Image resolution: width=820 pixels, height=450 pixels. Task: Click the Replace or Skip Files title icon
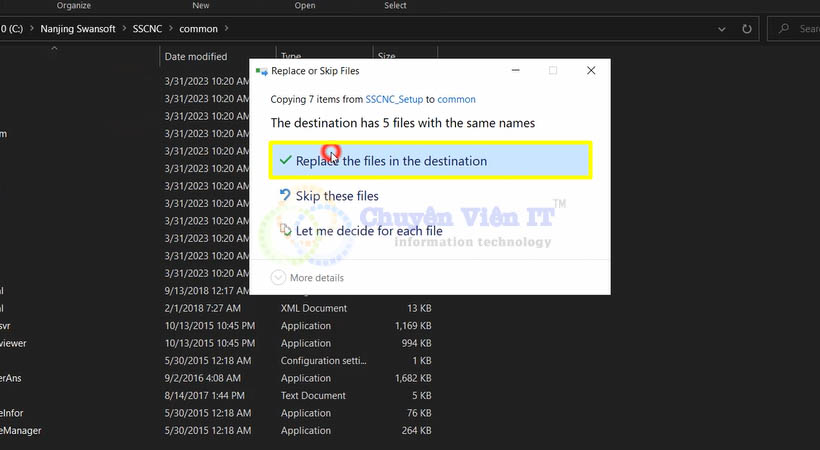[x=262, y=72]
